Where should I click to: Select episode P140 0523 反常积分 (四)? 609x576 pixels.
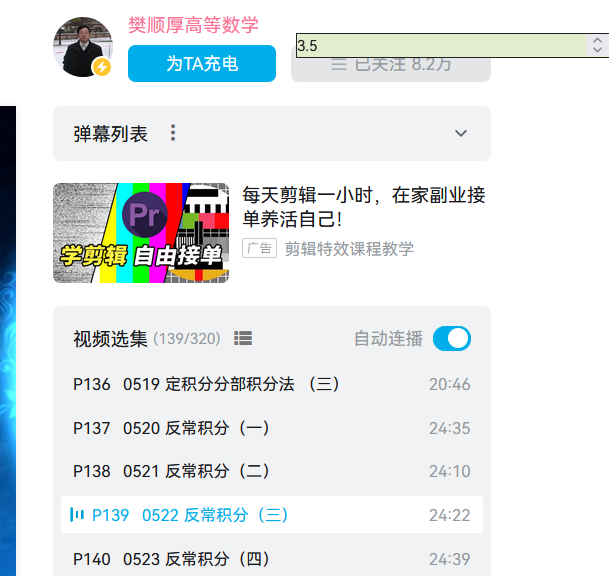[272, 559]
